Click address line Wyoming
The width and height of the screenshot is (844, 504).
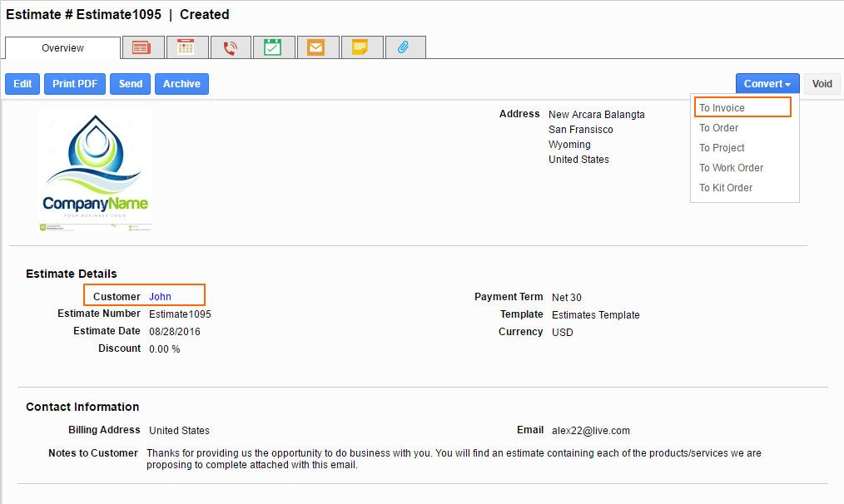pos(569,145)
